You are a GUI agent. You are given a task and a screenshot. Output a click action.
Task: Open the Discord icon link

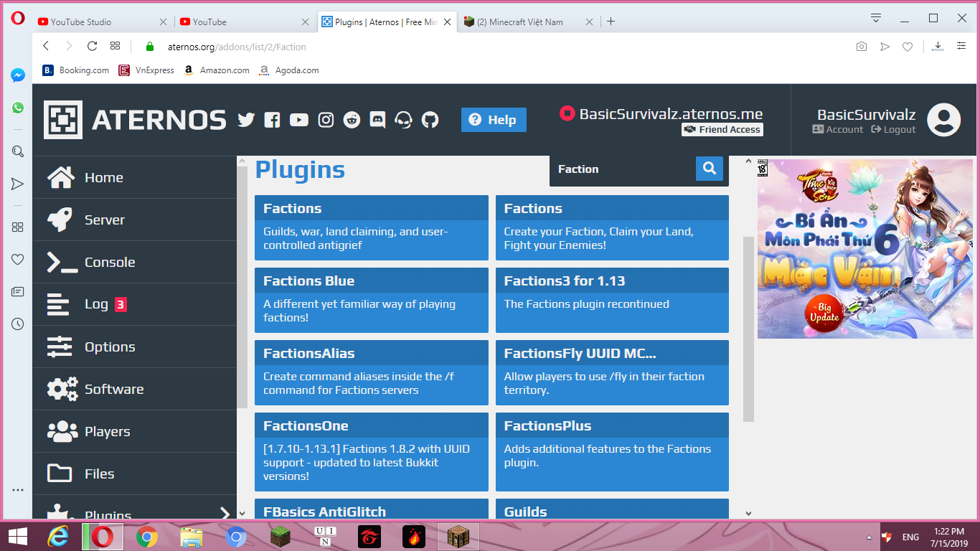coord(377,120)
